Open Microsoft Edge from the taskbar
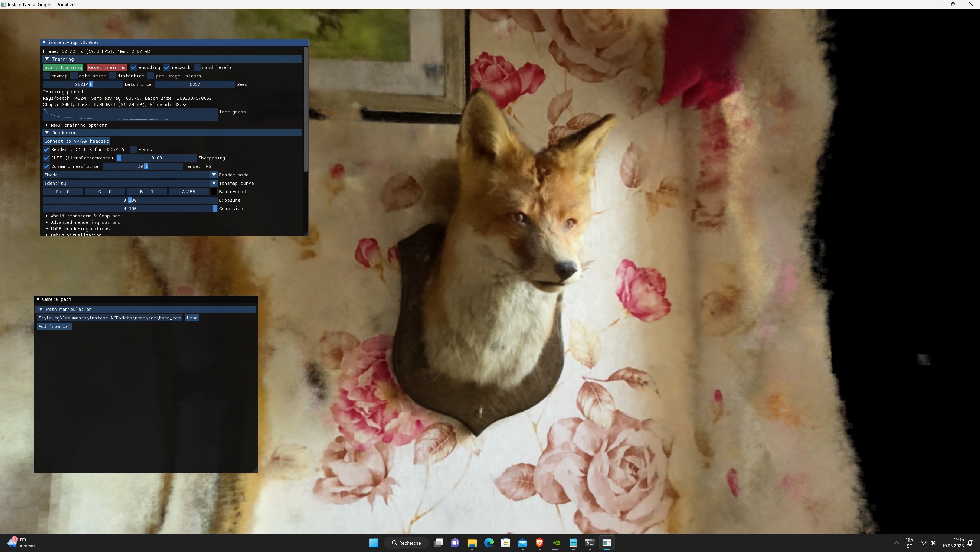 tap(489, 543)
